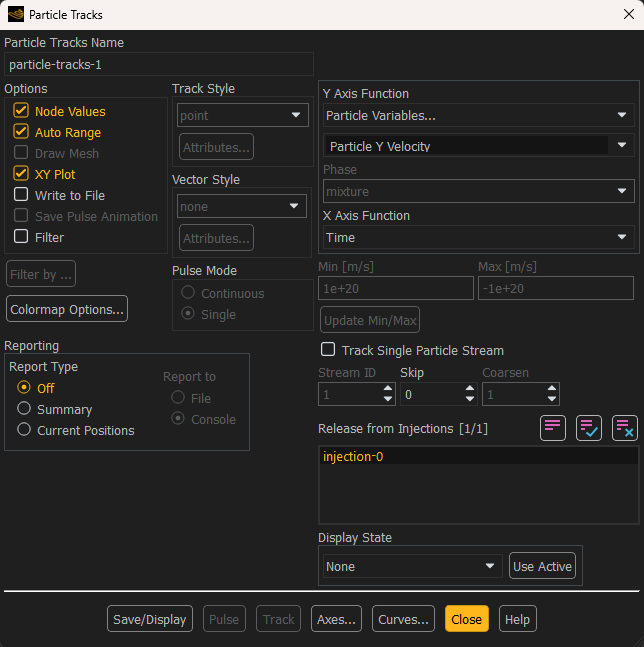Choose Current Positions report type
This screenshot has width=644, height=647.
[24, 430]
